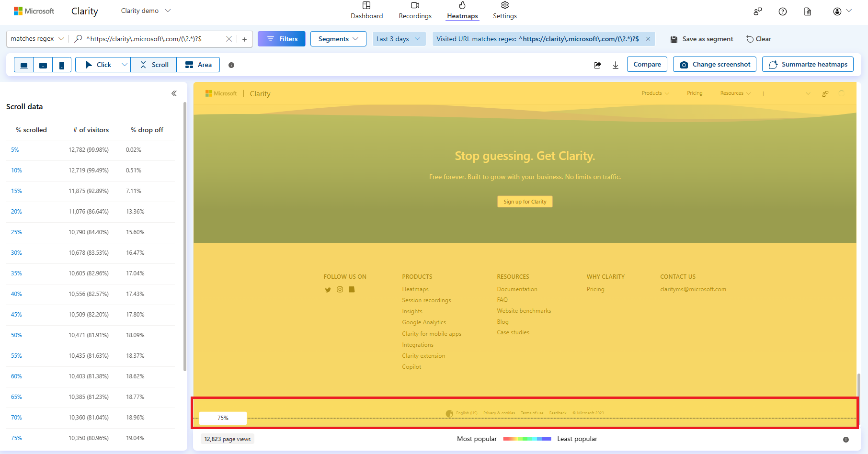This screenshot has height=454, width=868.
Task: Open the Settings tab
Action: coord(504,11)
